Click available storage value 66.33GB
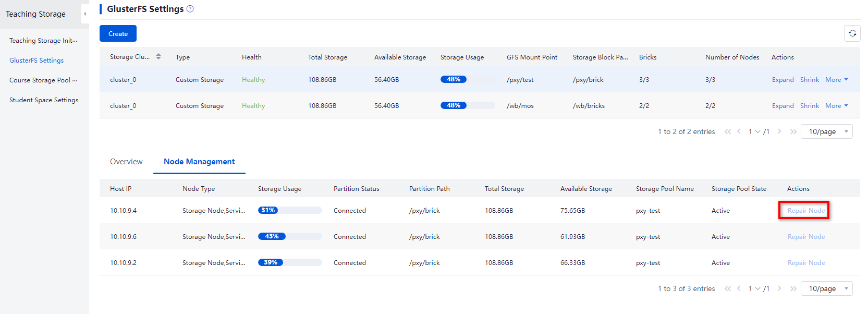The width and height of the screenshot is (868, 314). pyautogui.click(x=572, y=263)
